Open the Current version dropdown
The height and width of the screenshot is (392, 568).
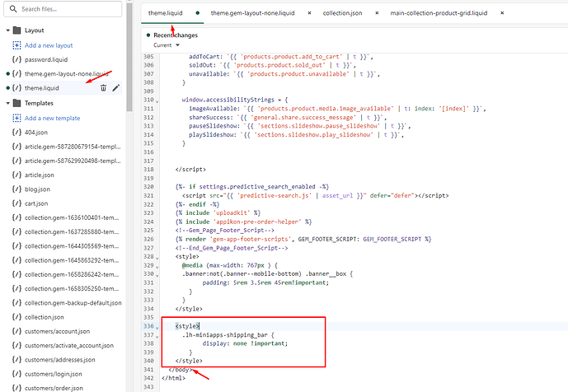pos(167,45)
